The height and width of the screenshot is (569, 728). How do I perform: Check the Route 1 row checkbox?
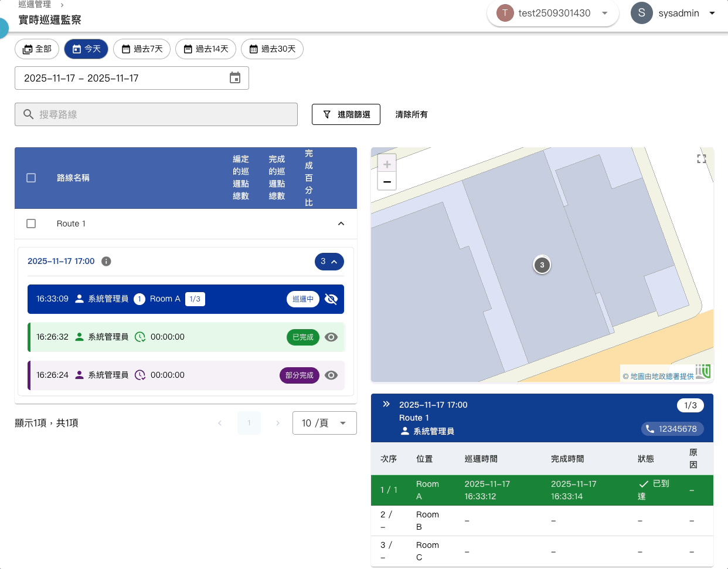31,223
